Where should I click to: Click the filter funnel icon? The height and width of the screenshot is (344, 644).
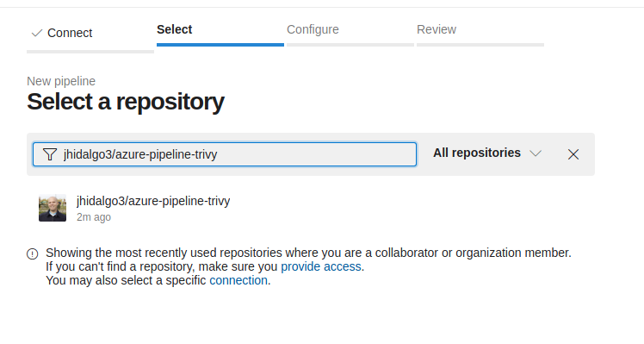click(50, 154)
